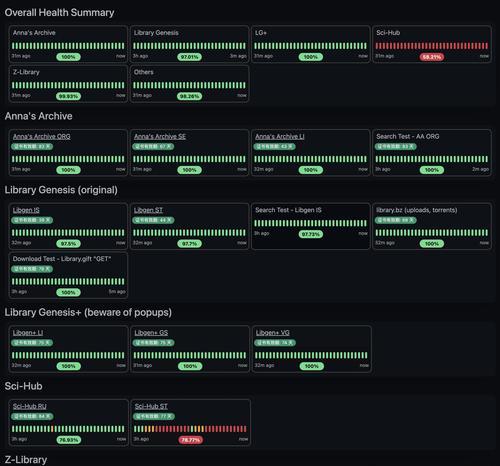
Task: Visit the Libgen+ VG link
Action: click(x=272, y=333)
